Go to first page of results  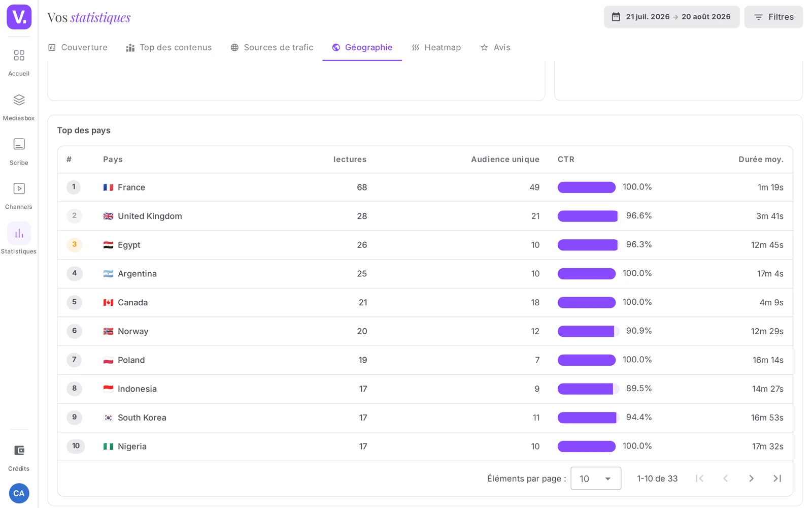click(x=699, y=479)
